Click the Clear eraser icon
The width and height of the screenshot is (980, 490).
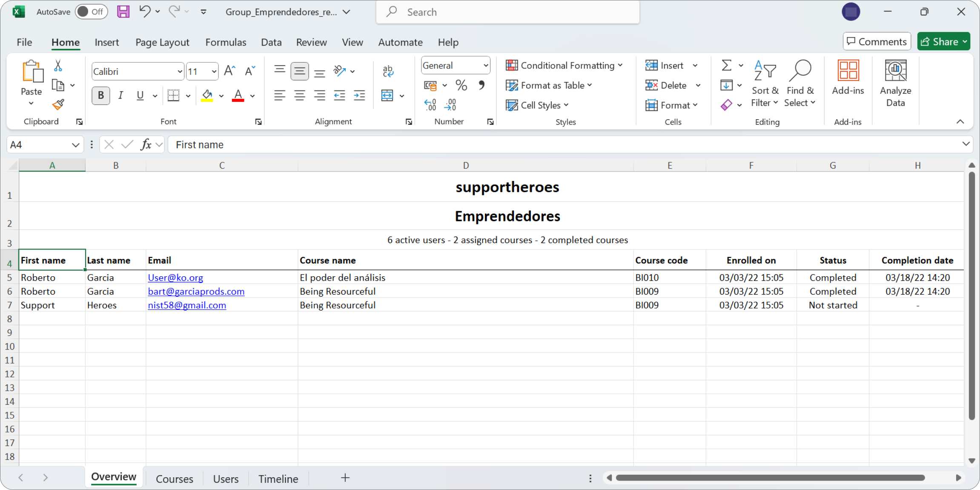click(726, 105)
